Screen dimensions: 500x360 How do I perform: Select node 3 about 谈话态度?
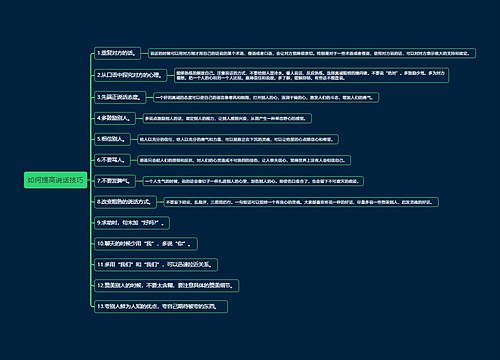coord(120,97)
